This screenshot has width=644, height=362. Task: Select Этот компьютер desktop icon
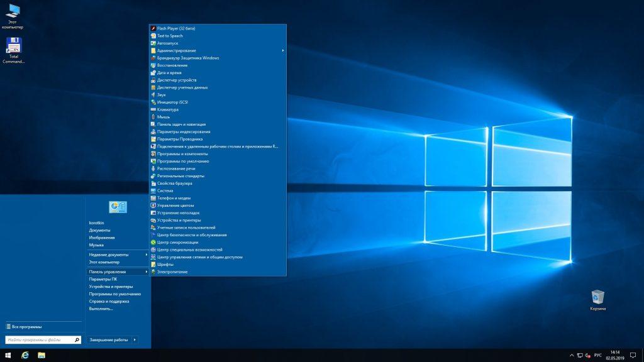[13, 16]
